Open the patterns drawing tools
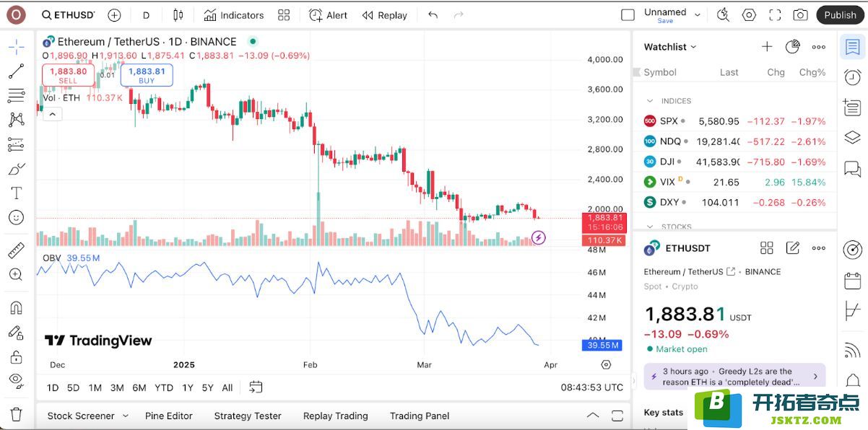 16,120
